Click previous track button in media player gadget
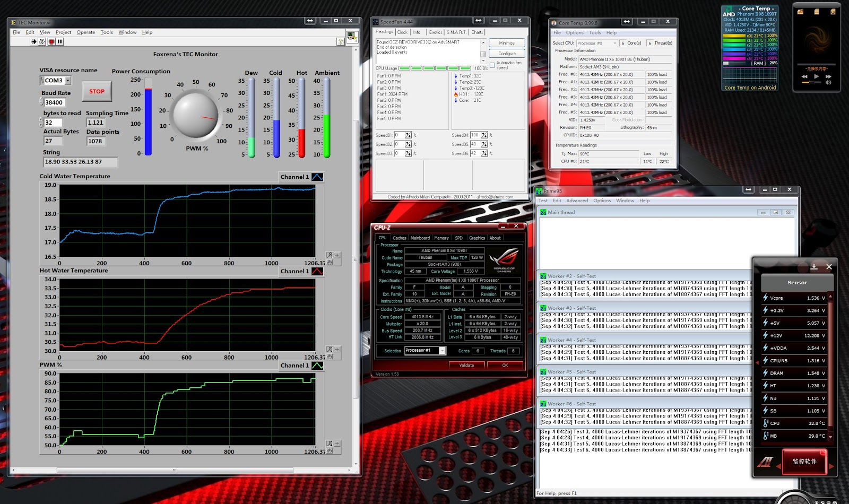Viewport: 849px width, 504px height. pyautogui.click(x=805, y=76)
